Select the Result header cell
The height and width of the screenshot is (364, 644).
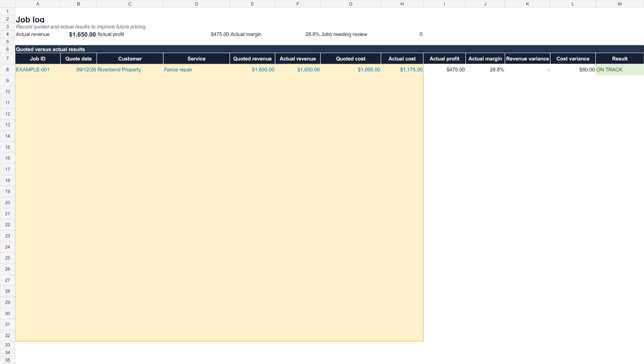620,59
